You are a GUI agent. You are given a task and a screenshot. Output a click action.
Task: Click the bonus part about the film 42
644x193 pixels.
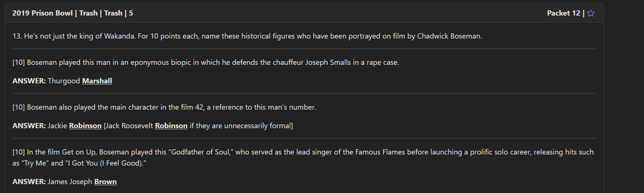point(164,107)
